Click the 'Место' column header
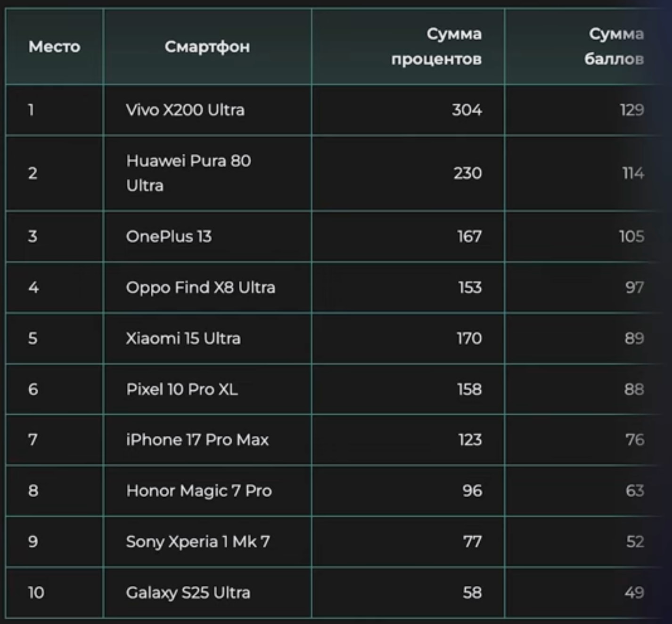The image size is (672, 624). (54, 47)
